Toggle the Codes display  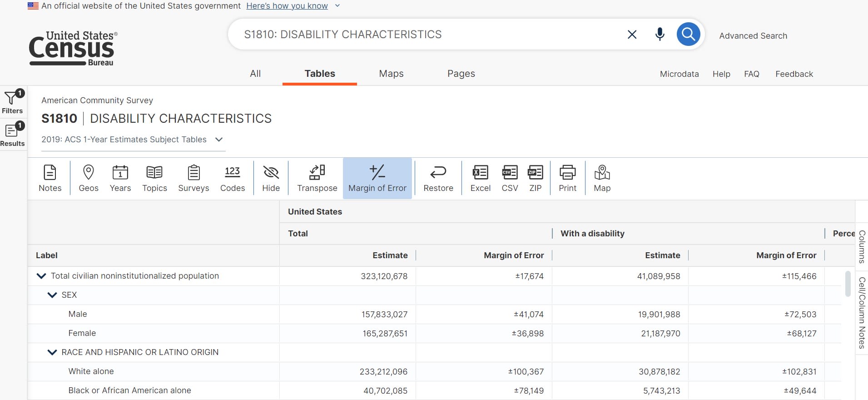click(x=233, y=178)
